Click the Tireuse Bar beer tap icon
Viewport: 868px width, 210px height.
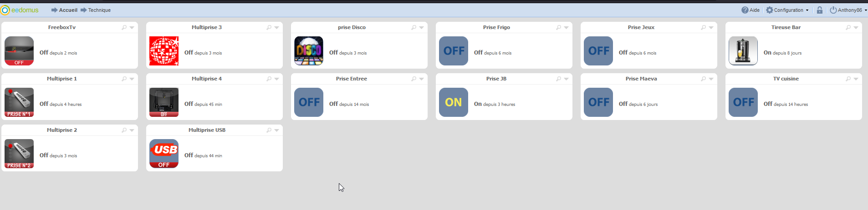click(x=743, y=51)
